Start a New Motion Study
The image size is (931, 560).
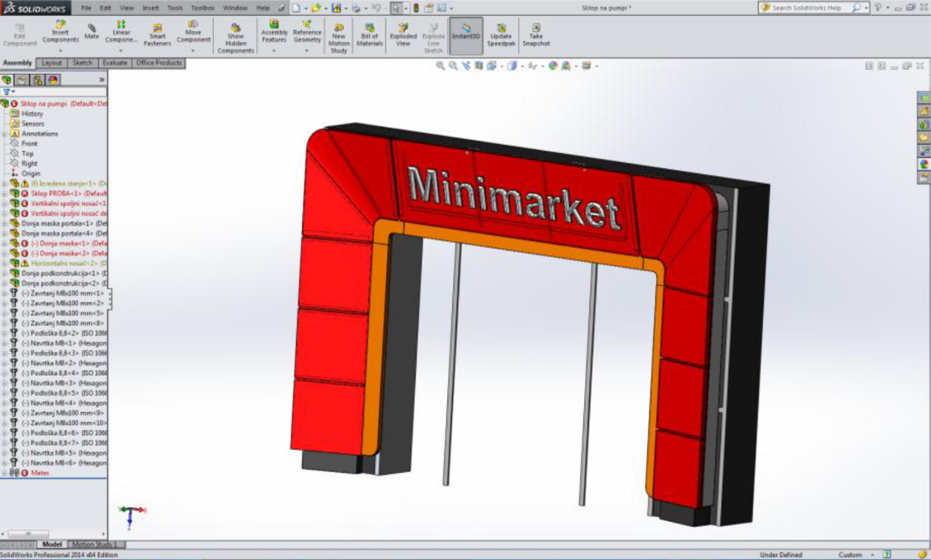point(338,38)
